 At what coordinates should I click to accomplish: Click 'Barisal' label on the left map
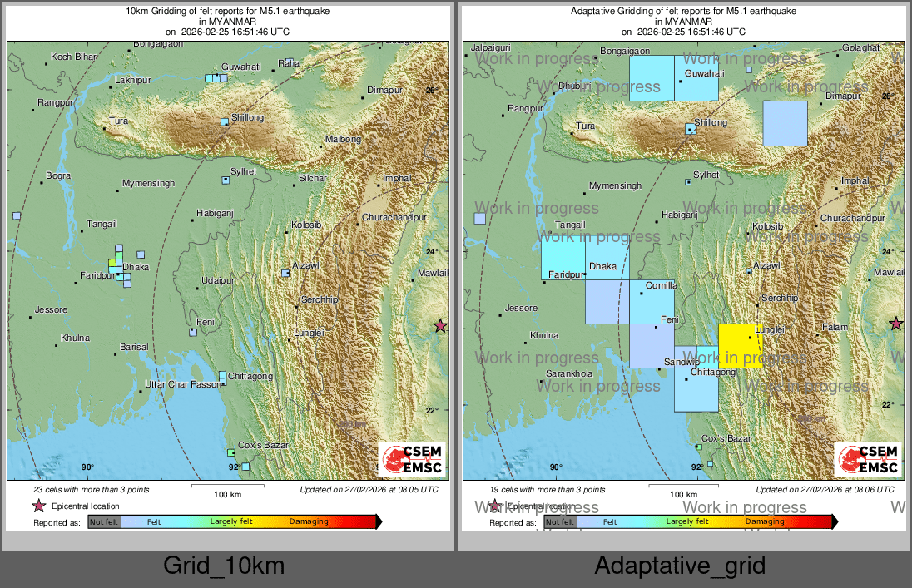(134, 347)
